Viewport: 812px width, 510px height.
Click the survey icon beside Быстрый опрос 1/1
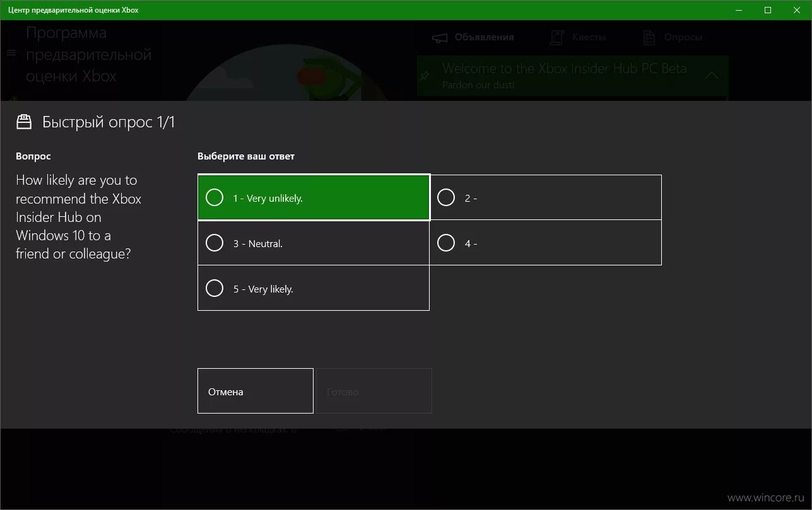(24, 121)
